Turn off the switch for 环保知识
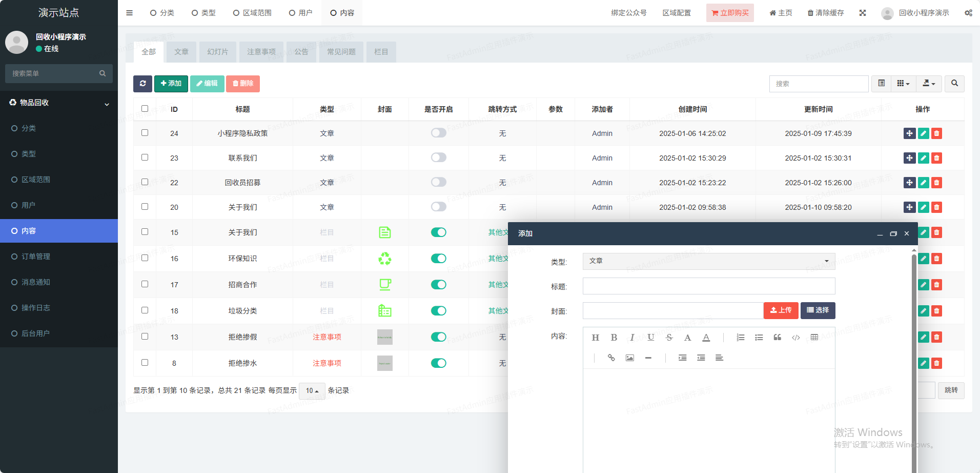Viewport: 980px width, 473px height. click(x=438, y=259)
